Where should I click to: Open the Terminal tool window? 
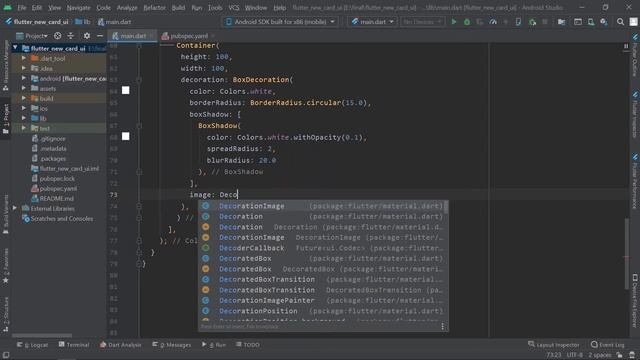(x=73, y=344)
